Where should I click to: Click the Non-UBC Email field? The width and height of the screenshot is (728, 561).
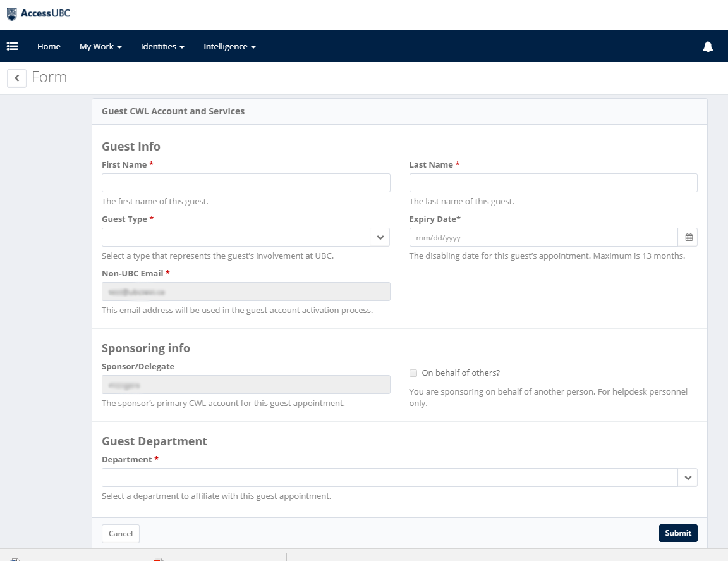246,292
